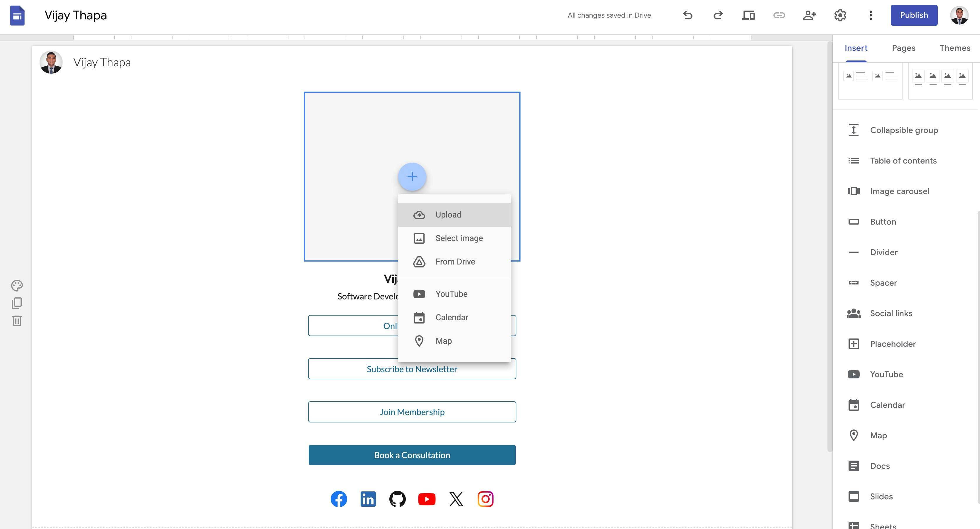Switch to the Insert tab
This screenshot has height=529, width=980.
tap(856, 48)
